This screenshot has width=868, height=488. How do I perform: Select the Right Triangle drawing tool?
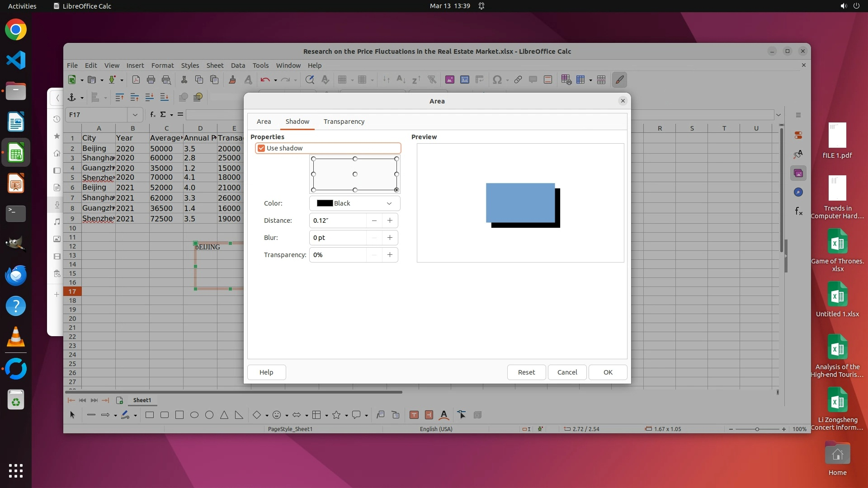pos(239,415)
